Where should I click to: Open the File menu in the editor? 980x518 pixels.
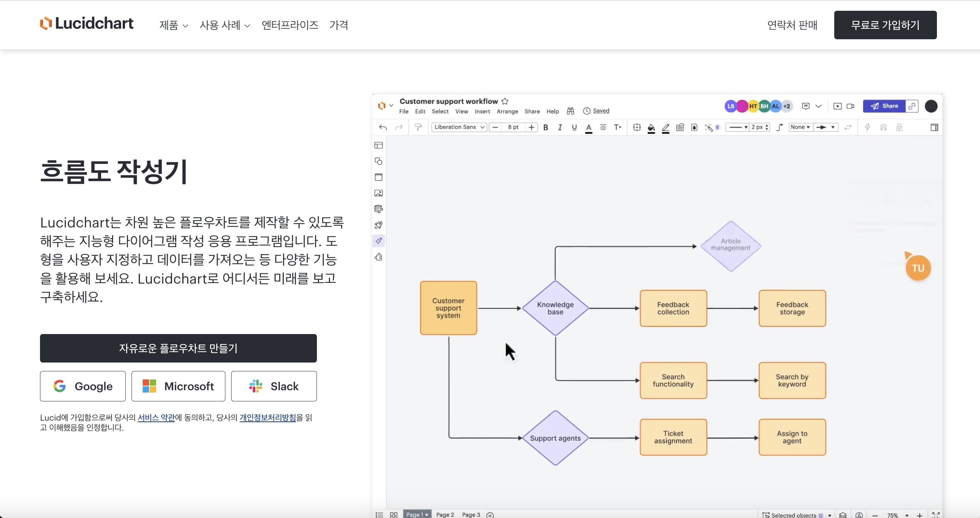tap(403, 111)
